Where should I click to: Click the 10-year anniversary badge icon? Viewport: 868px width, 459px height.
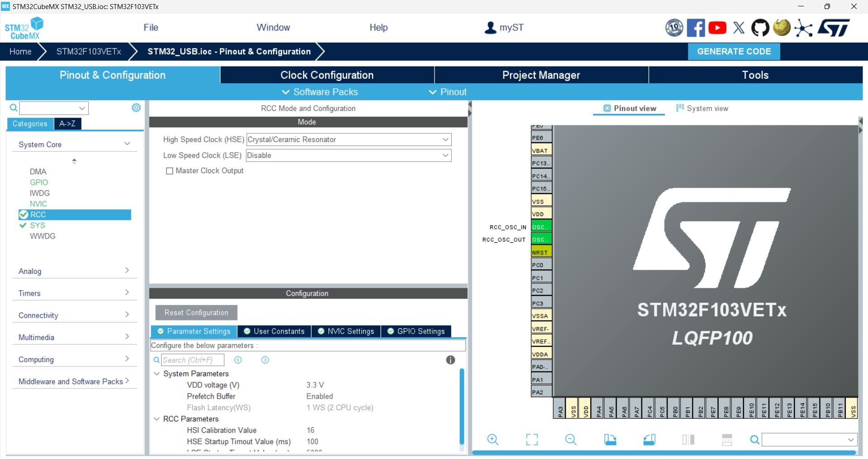click(674, 28)
